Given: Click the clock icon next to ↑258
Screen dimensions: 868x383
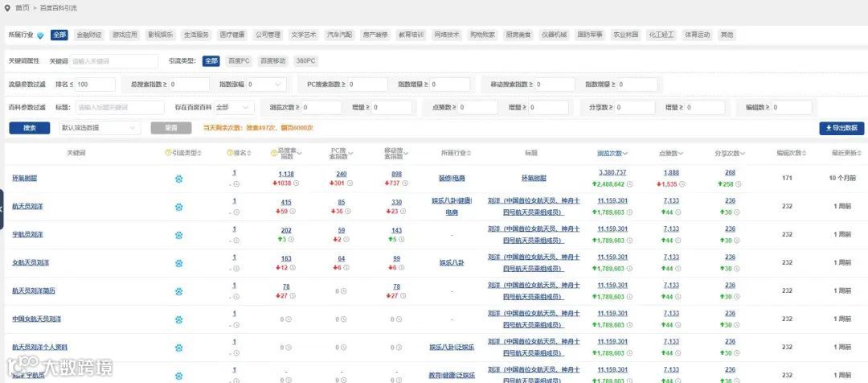Looking at the screenshot, I should [x=739, y=183].
